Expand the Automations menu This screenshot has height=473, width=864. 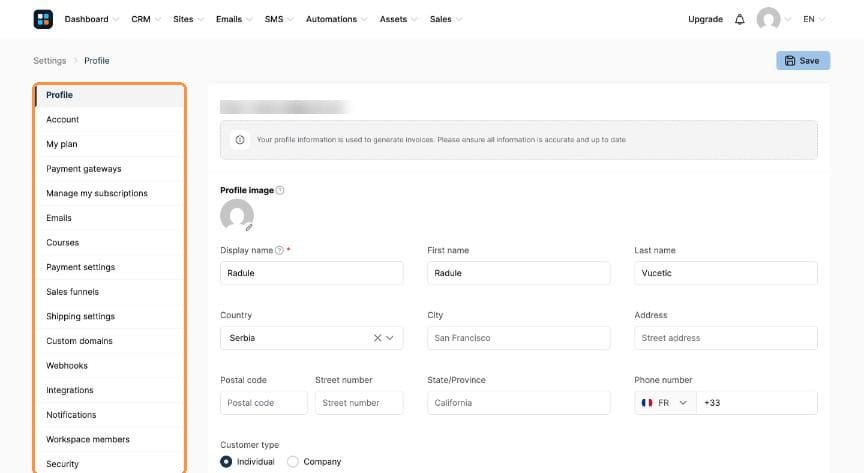[336, 19]
